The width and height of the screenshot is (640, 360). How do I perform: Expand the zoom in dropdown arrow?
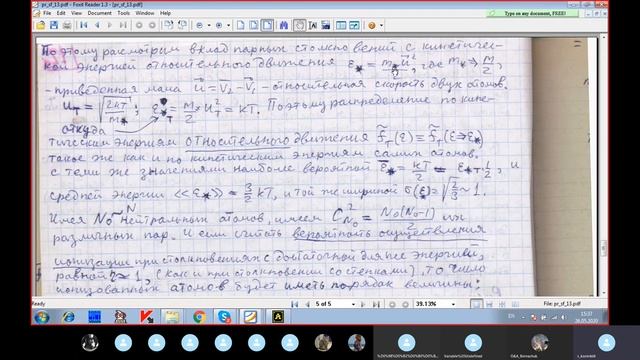point(228,25)
